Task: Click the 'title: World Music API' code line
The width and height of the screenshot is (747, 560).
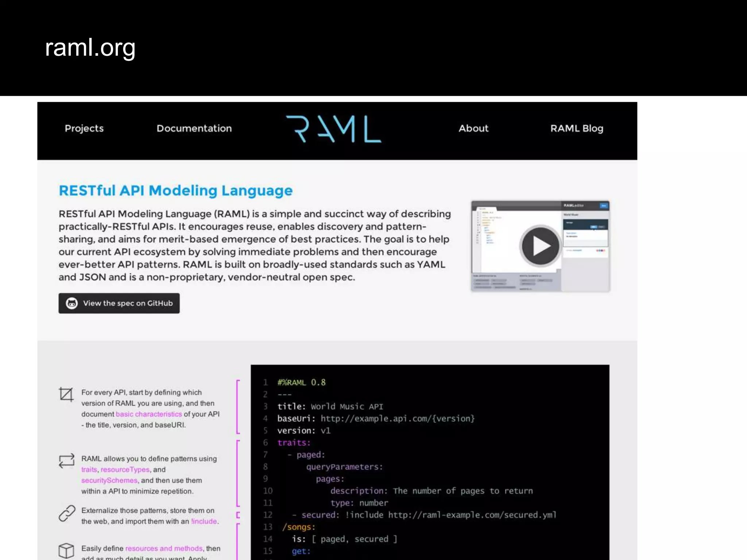Action: (x=330, y=407)
